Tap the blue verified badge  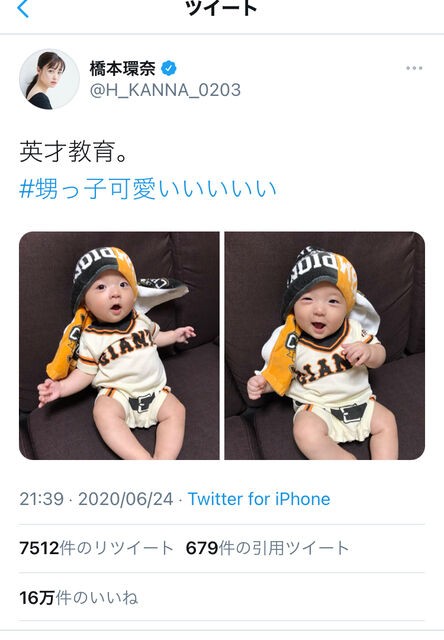click(169, 68)
